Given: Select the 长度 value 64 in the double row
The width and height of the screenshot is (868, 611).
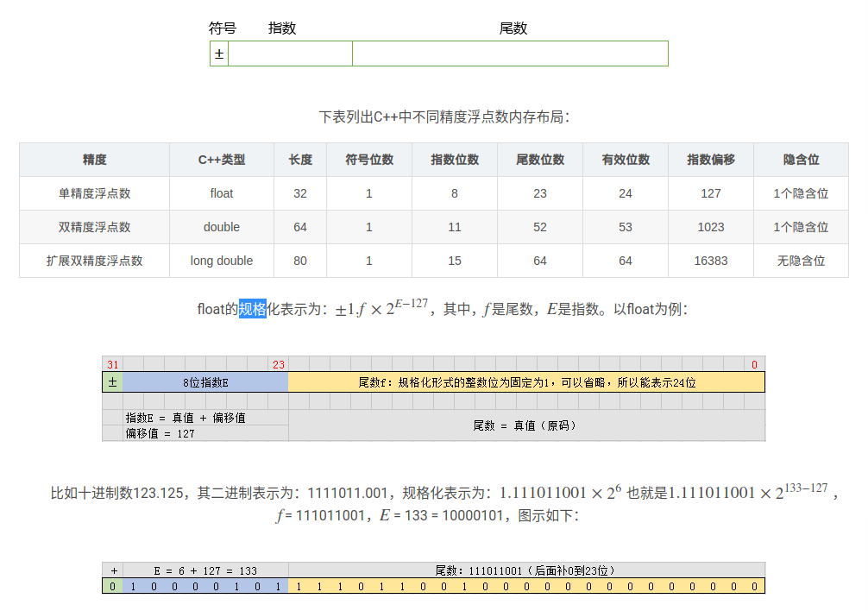Looking at the screenshot, I should click(300, 228).
